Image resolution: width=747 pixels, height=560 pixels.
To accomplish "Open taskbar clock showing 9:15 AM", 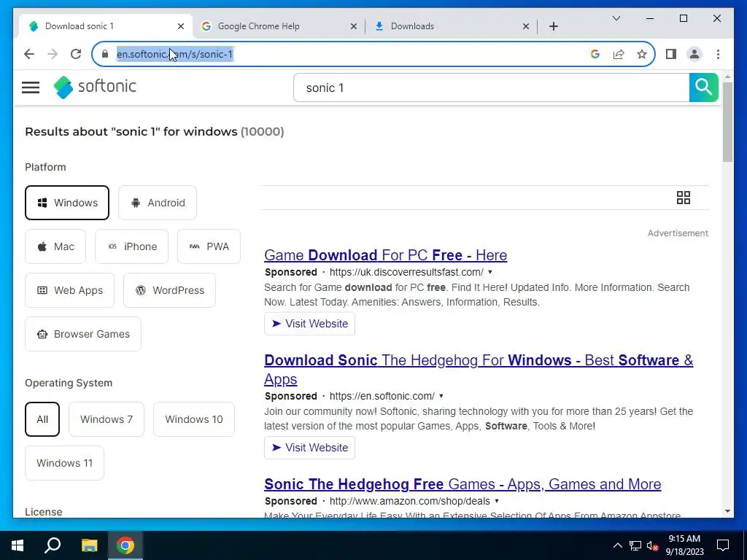I will point(684,545).
